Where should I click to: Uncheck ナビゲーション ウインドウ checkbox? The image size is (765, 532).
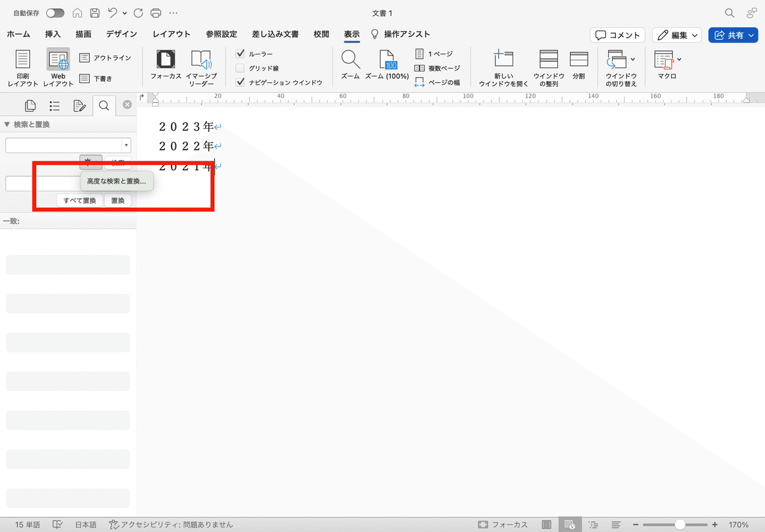click(x=240, y=82)
